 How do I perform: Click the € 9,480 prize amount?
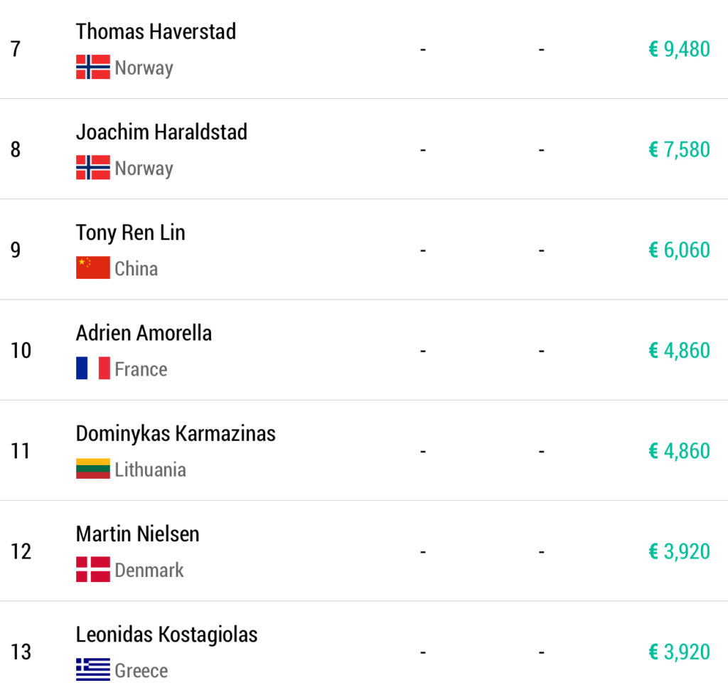(x=679, y=49)
